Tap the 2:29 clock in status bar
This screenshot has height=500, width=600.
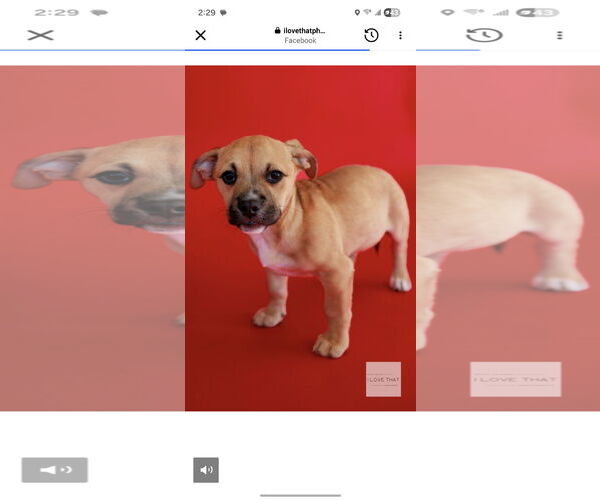pyautogui.click(x=207, y=13)
